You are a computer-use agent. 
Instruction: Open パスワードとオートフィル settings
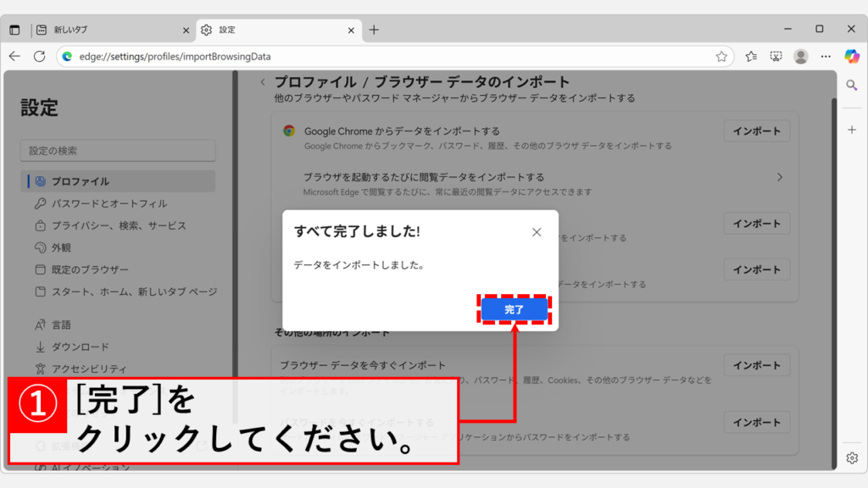point(118,203)
